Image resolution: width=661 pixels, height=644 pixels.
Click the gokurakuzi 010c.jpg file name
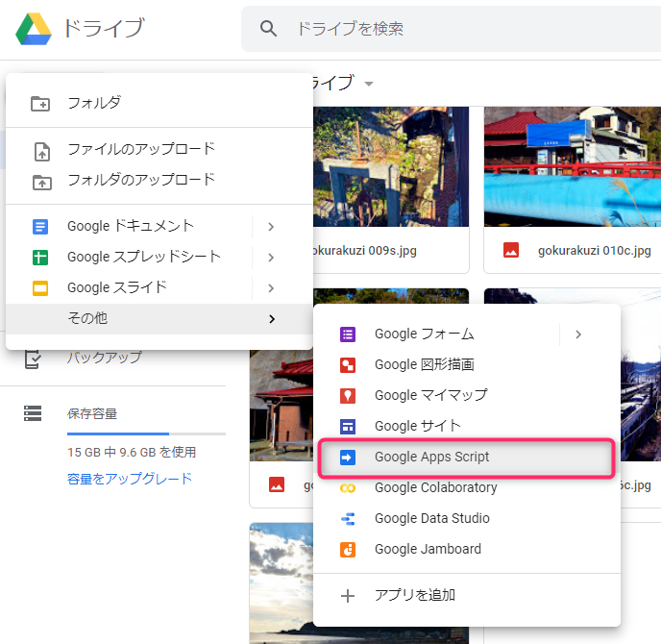pos(595,251)
